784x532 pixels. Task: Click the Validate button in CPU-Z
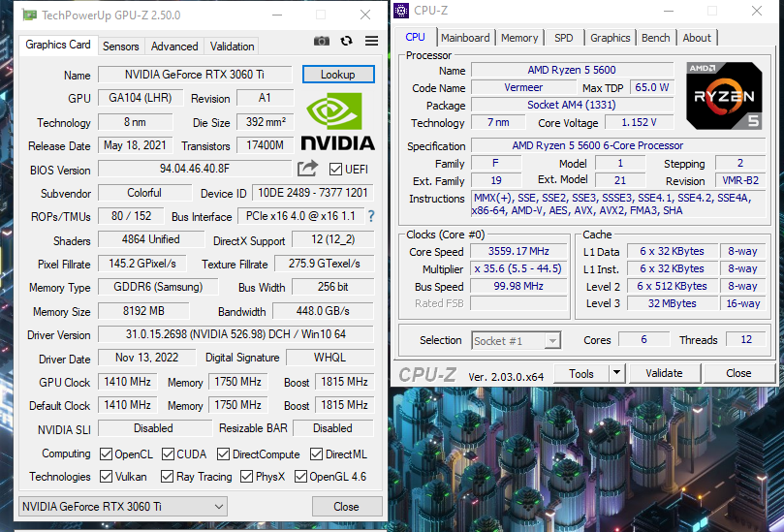[x=664, y=373]
